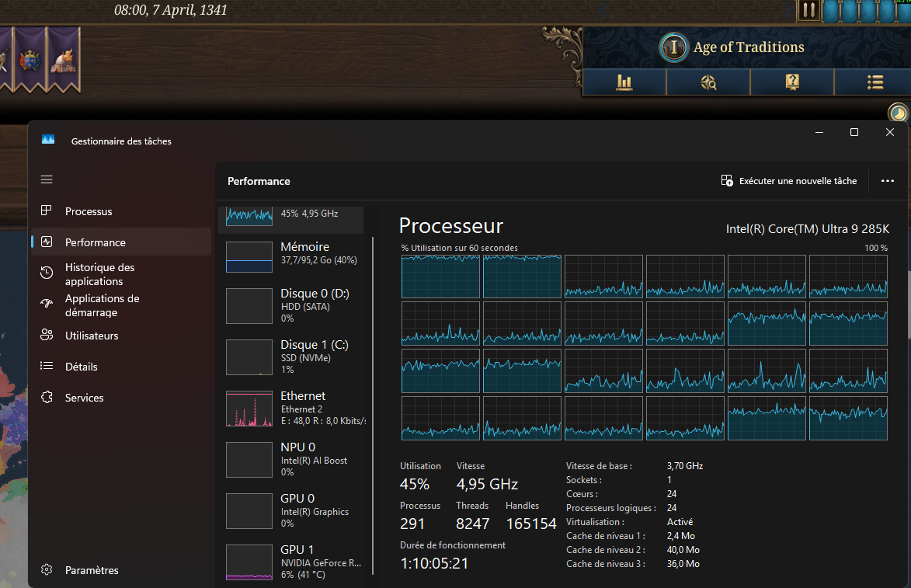Click the Task Manager app icon in title bar
The height and width of the screenshot is (588, 911).
click(x=48, y=140)
